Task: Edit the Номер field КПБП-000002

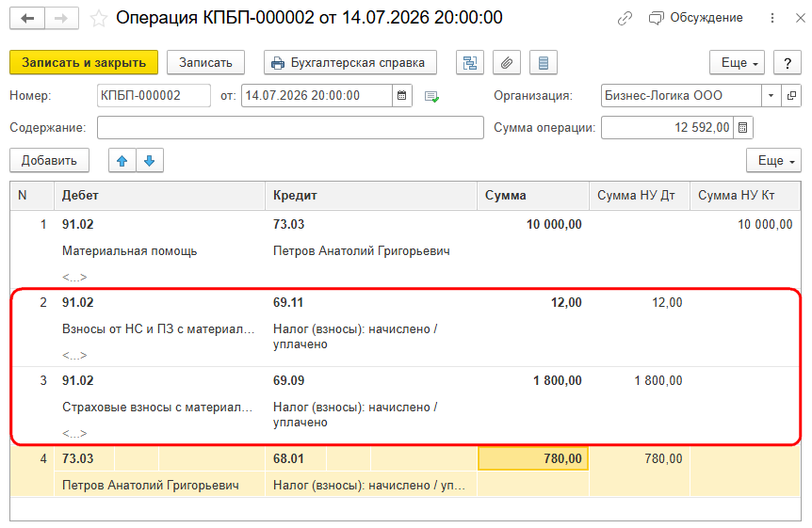Action: point(154,96)
